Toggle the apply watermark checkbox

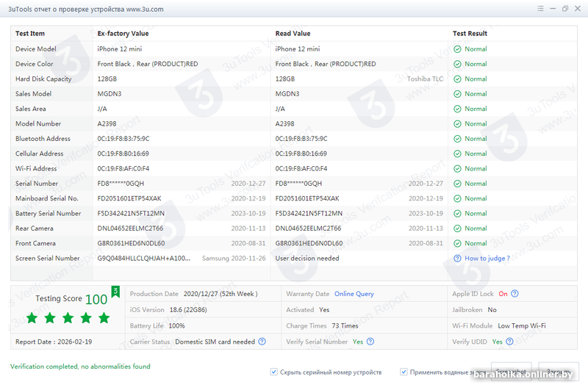pos(404,372)
